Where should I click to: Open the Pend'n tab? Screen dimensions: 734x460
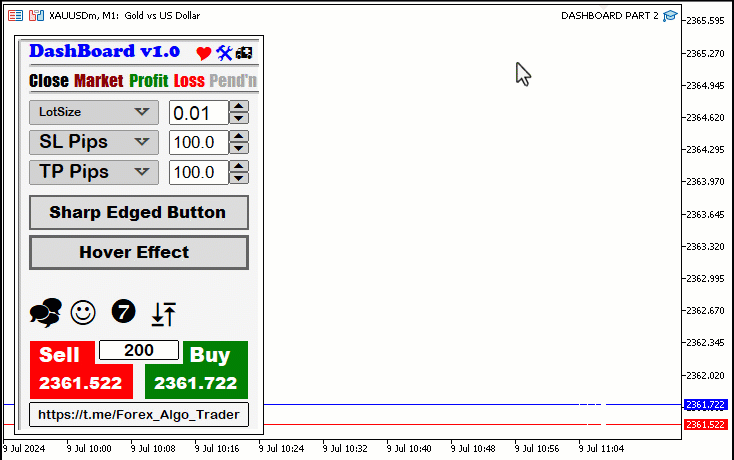[x=233, y=81]
